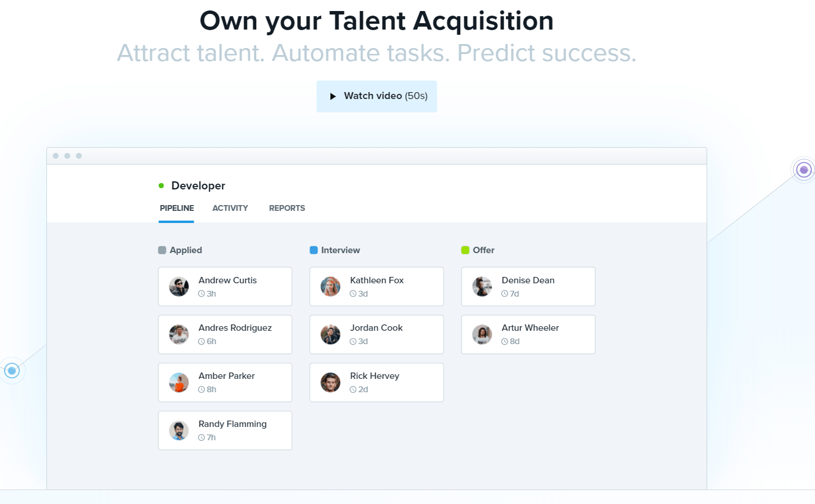Open Artur Wheeler's candidate card
Viewport: 815px width, 504px height.
528,334
